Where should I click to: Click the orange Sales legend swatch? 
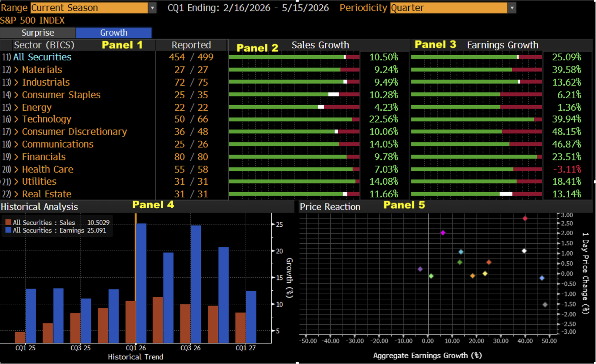pyautogui.click(x=8, y=222)
